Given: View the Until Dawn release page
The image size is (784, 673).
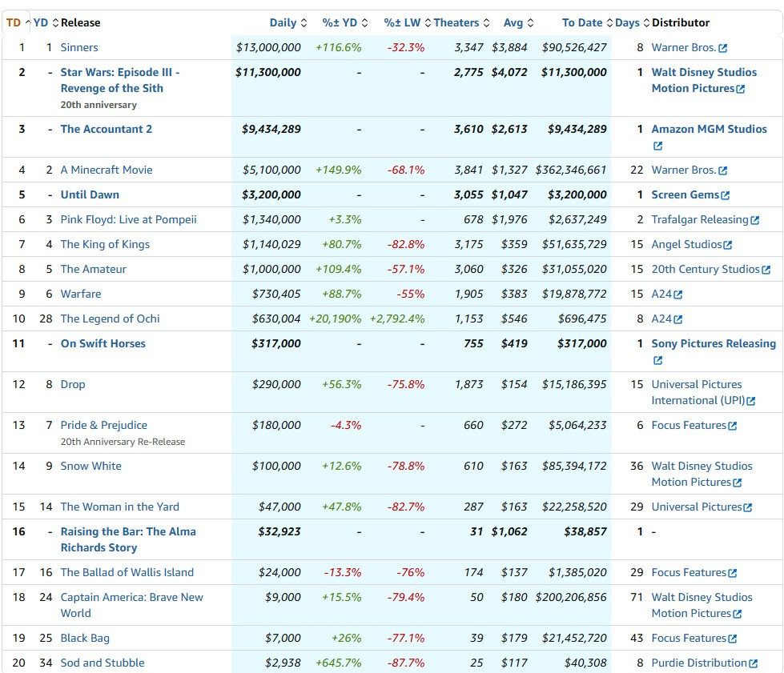Looking at the screenshot, I should (x=90, y=194).
